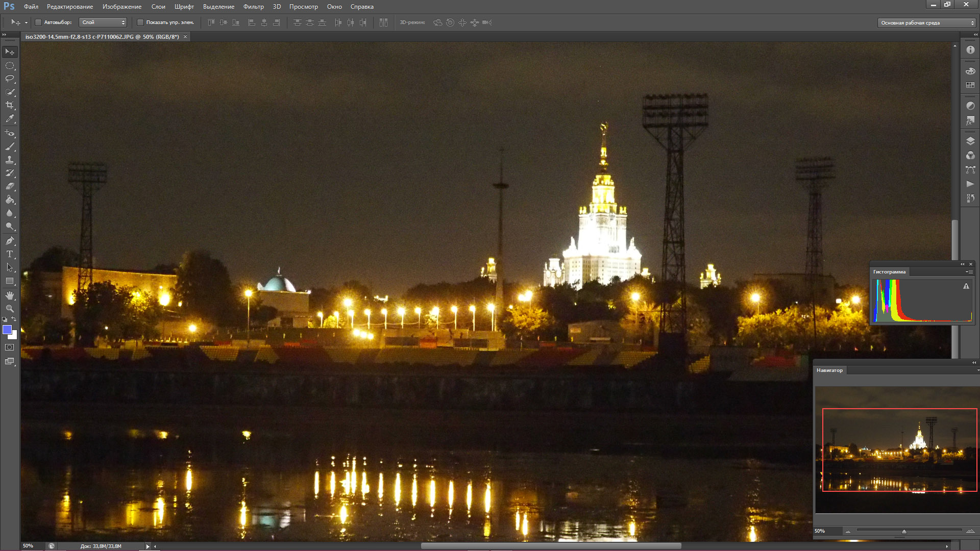
Task: Open the Слой auto-select dropdown
Action: point(104,22)
